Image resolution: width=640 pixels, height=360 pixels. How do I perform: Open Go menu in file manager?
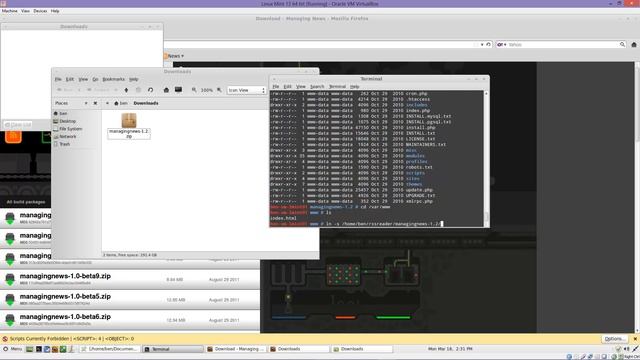click(x=95, y=79)
